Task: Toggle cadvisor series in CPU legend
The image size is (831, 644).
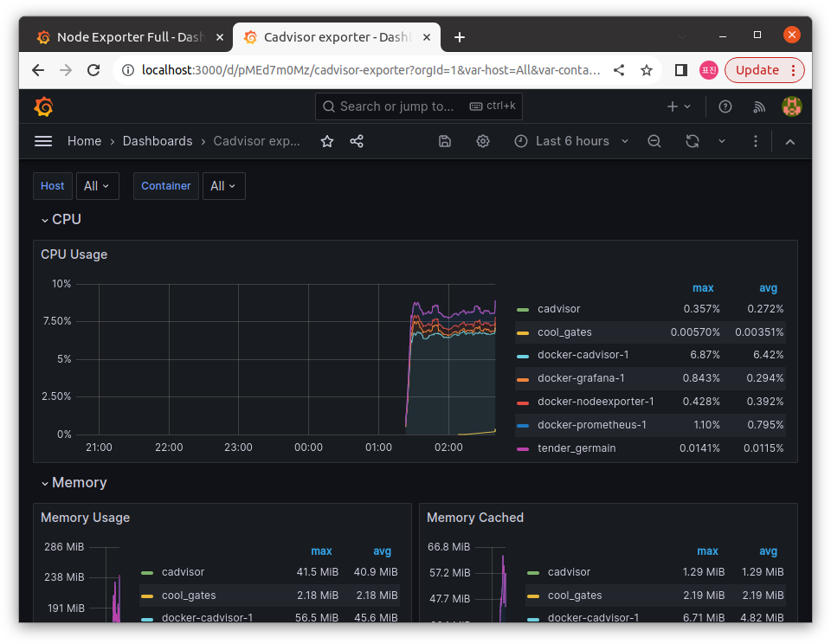Action: 558,309
